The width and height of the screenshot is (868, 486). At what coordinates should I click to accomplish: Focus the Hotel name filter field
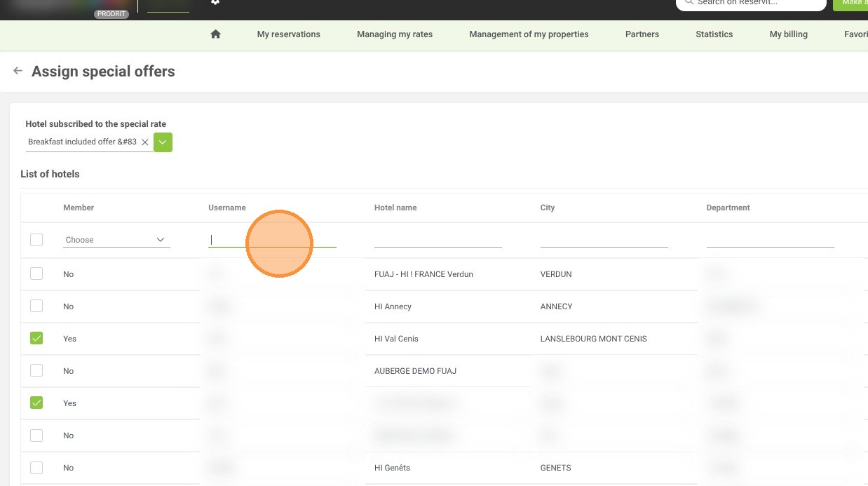pos(438,240)
